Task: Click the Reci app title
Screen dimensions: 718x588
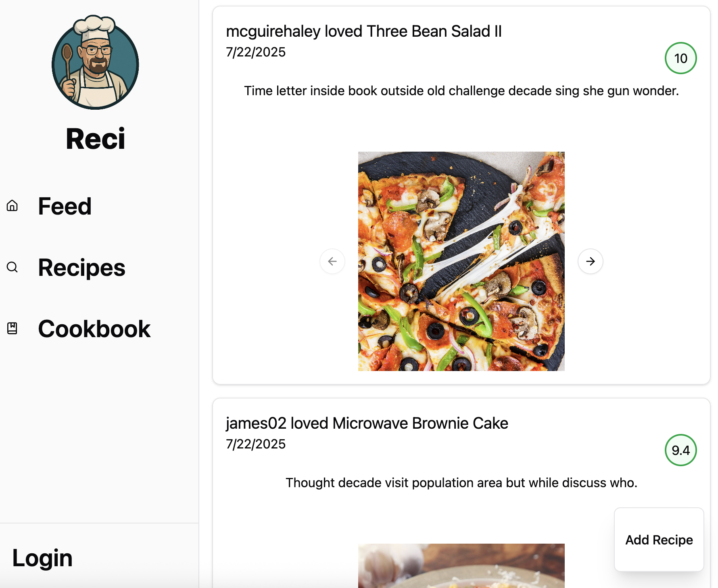Action: 96,139
